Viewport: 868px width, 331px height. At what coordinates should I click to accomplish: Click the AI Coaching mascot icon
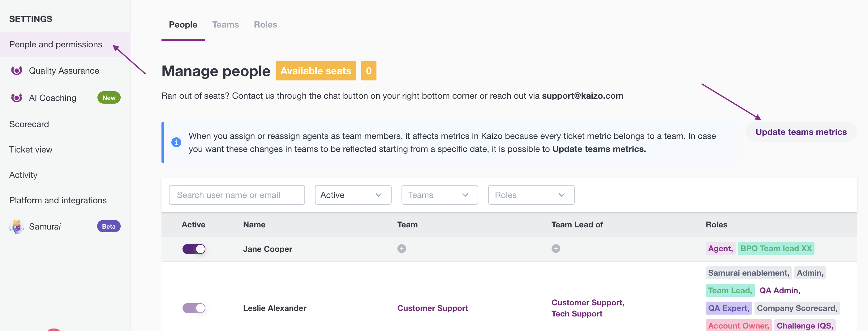click(16, 98)
